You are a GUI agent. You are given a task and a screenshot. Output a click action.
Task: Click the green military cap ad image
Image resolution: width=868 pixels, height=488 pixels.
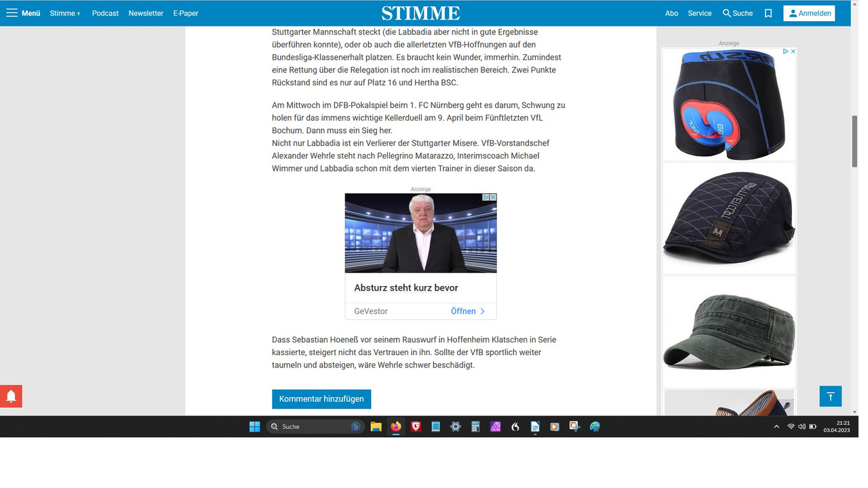(729, 331)
